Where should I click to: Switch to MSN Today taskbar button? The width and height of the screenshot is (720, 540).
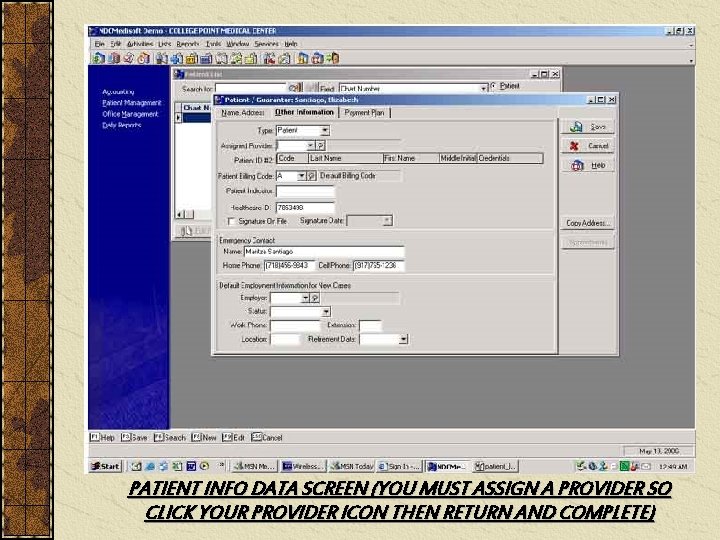coord(352,467)
